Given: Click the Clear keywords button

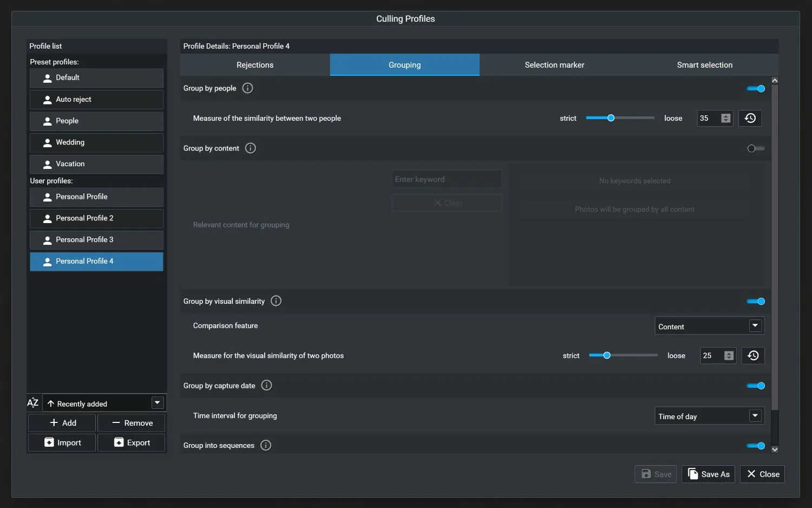Looking at the screenshot, I should tap(447, 203).
